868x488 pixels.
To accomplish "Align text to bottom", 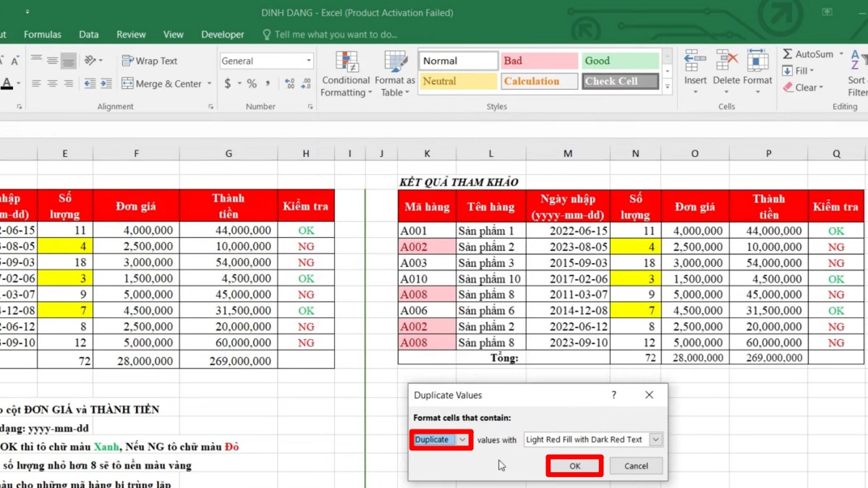I will pyautogui.click(x=69, y=61).
